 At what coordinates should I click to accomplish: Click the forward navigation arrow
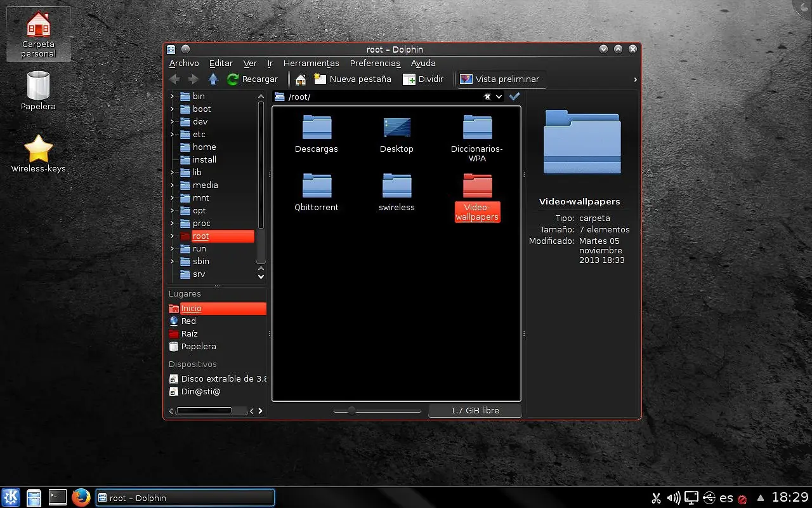point(193,79)
